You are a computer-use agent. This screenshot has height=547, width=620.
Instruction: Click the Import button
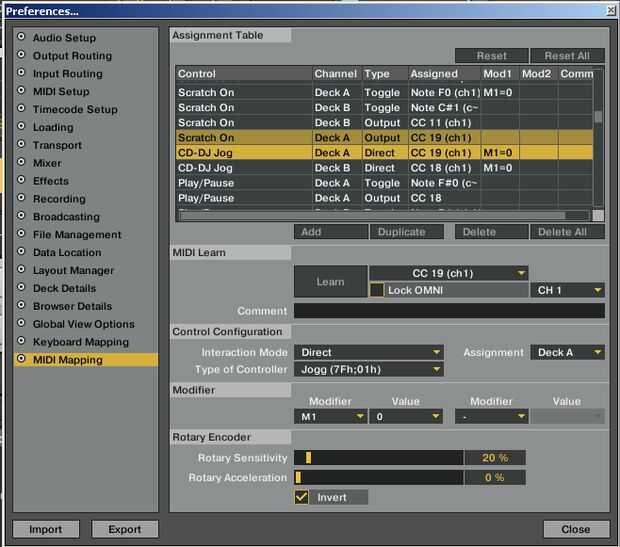point(46,529)
